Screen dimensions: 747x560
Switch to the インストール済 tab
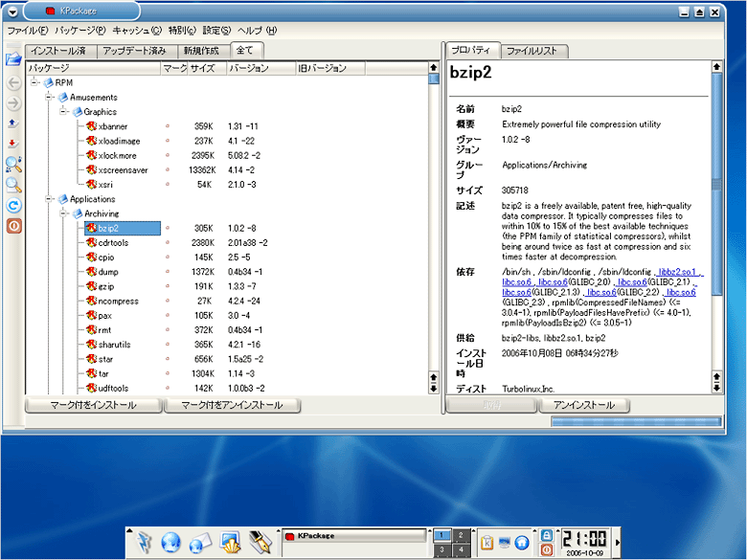60,51
